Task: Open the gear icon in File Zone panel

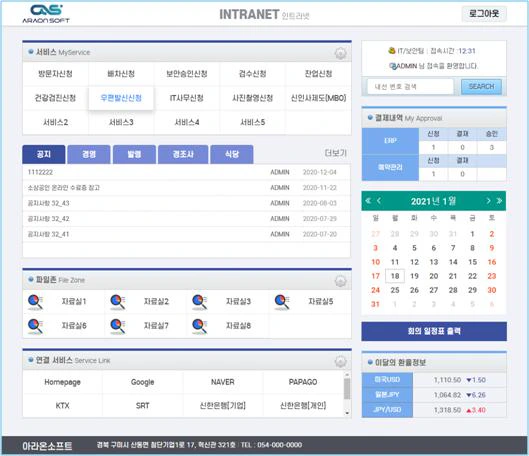Action: (340, 281)
